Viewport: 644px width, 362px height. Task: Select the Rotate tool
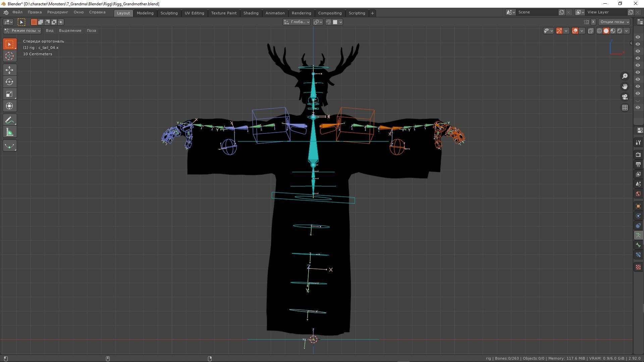coord(9,82)
